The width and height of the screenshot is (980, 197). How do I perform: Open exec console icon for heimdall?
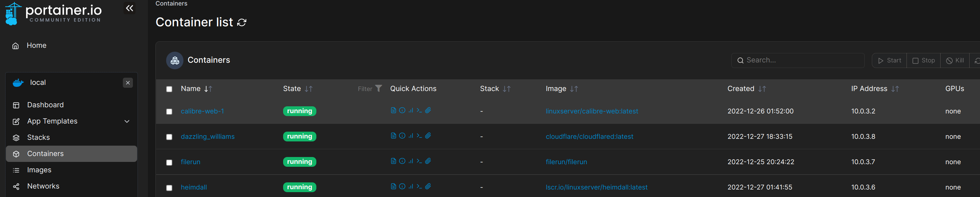(419, 187)
